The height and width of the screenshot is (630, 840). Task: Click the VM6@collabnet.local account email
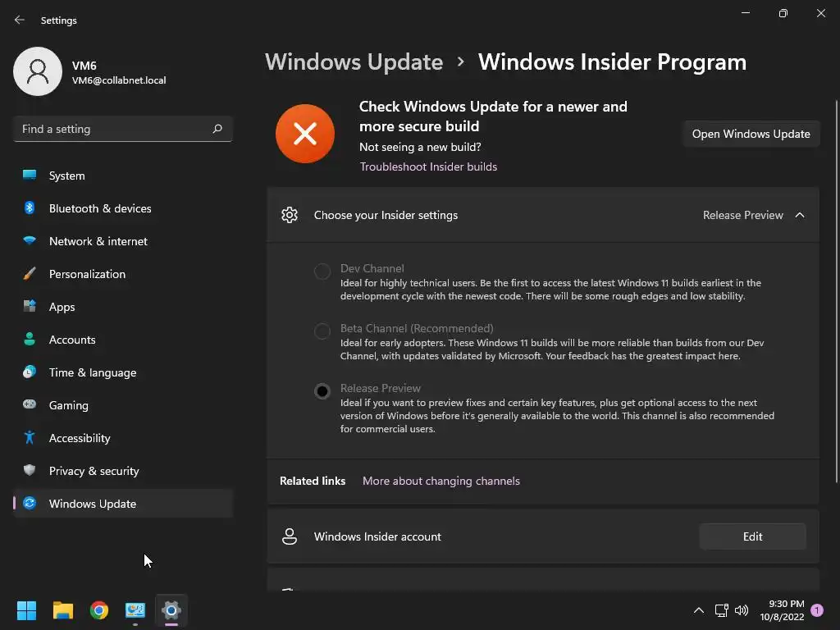pos(119,80)
